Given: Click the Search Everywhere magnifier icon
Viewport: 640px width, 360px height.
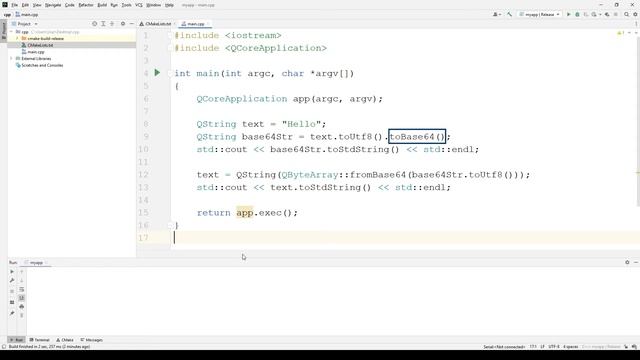Looking at the screenshot, I should (627, 15).
